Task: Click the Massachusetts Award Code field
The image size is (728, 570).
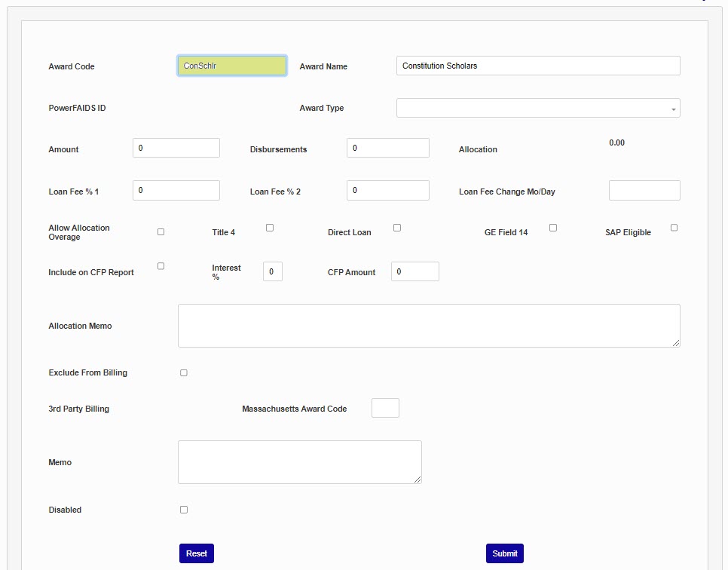Action: [x=385, y=408]
